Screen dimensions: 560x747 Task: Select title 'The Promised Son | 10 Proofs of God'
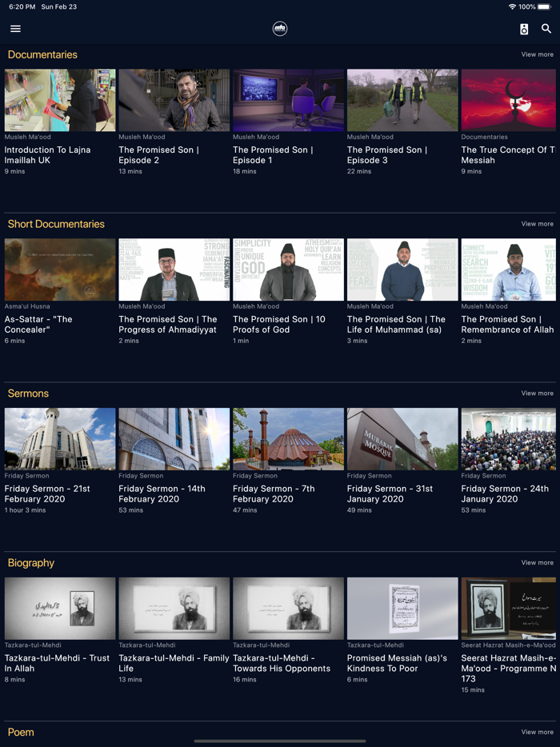coord(279,325)
